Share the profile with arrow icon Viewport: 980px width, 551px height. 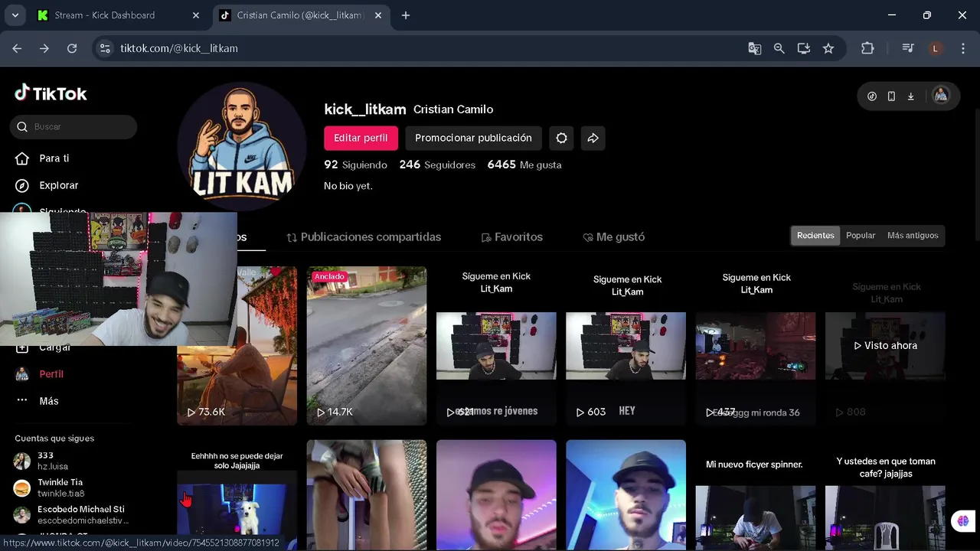(x=593, y=138)
